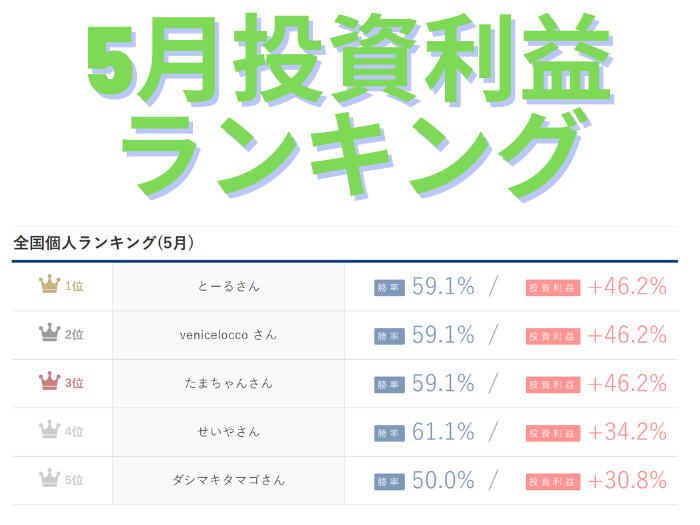The height and width of the screenshot is (525, 700).
Task: Select the user せいやさん
Action: [229, 432]
